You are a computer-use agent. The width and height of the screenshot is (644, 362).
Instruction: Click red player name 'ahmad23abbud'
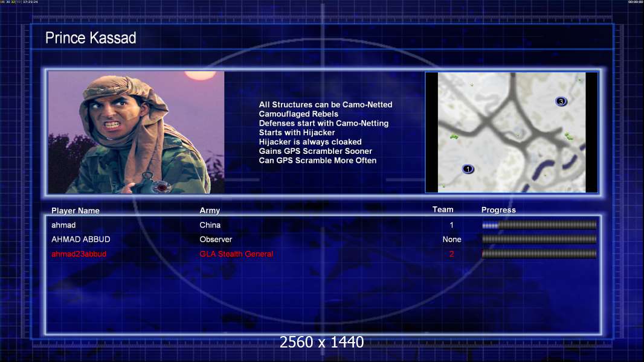click(x=79, y=254)
